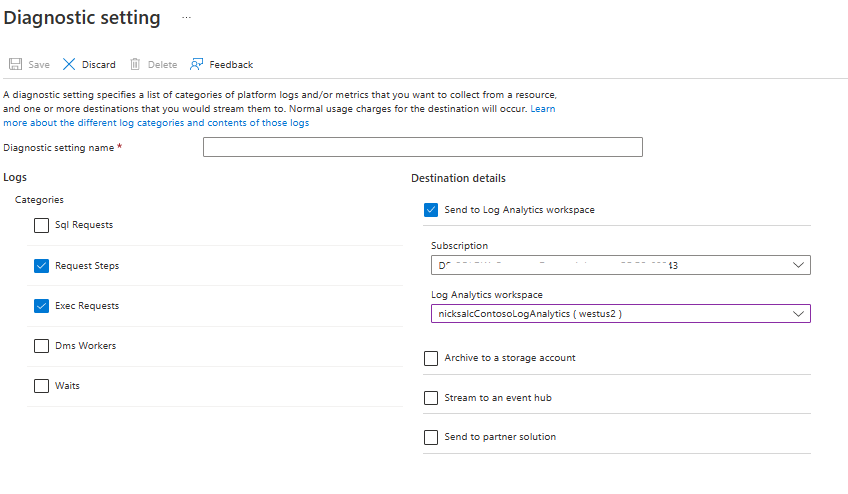848x494 pixels.
Task: Uncheck the Exec Requests category
Action: pos(41,306)
